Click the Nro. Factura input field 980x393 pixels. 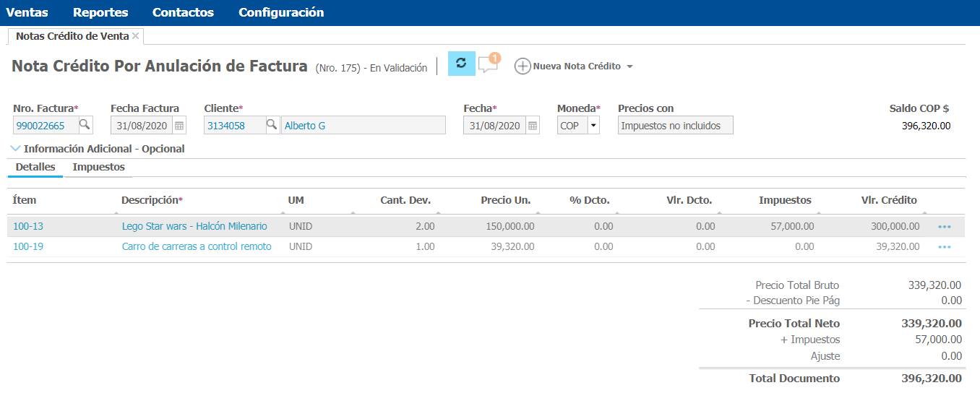[44, 126]
